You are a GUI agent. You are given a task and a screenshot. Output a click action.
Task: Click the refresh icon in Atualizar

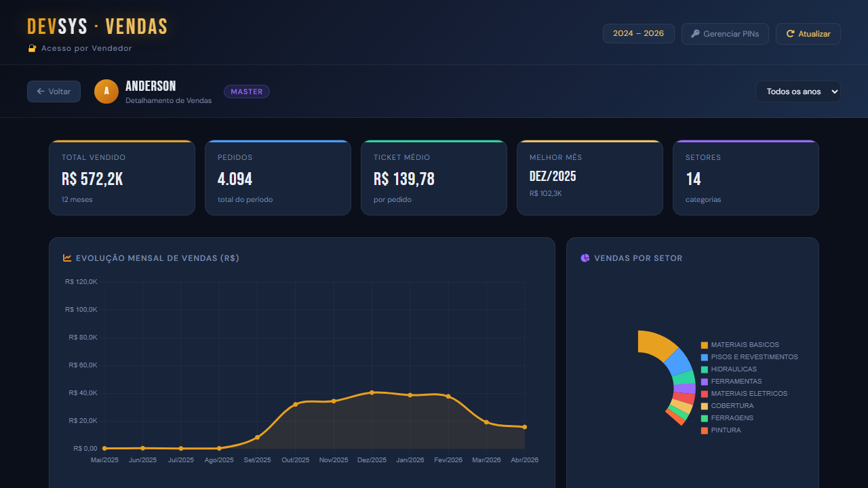(x=790, y=34)
